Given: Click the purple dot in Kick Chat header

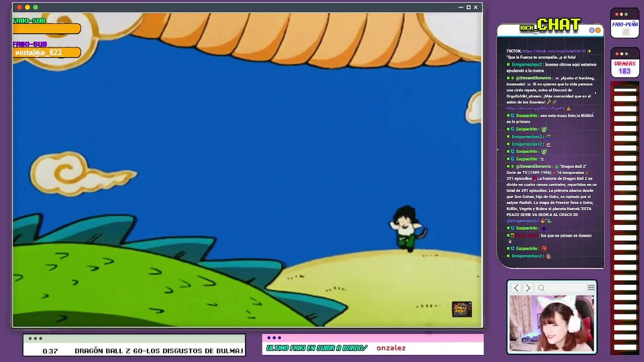Looking at the screenshot, I should [x=592, y=30].
